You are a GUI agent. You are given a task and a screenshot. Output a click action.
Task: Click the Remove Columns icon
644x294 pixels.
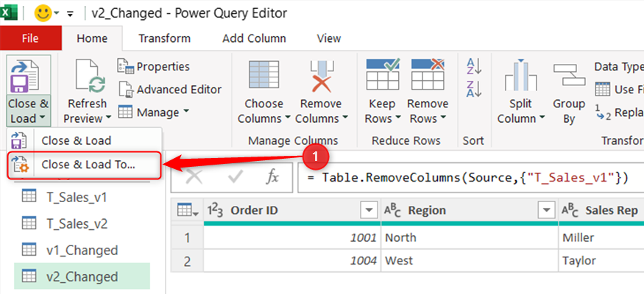(321, 76)
